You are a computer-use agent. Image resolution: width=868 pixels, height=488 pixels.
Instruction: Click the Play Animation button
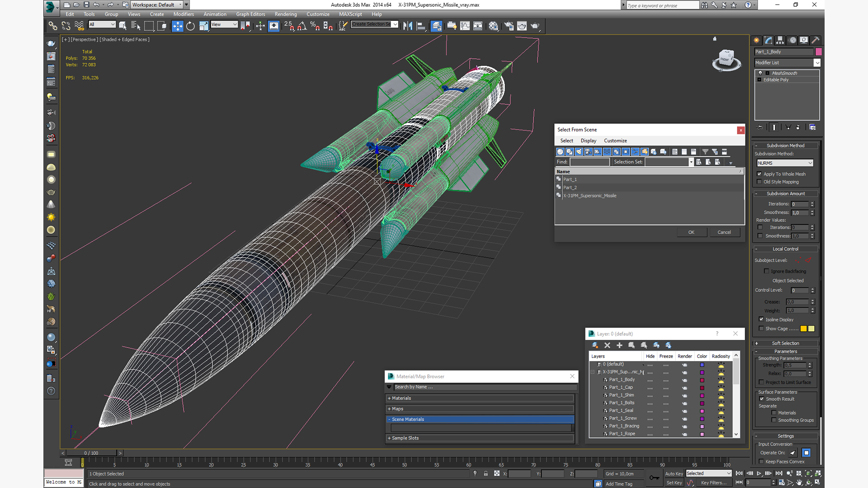coord(759,474)
